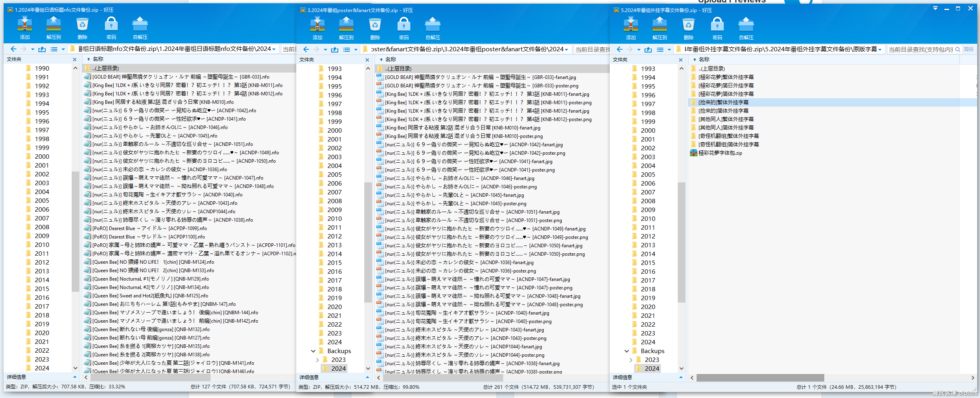Select folder [其他同人]简体外挂字幕

tap(726, 127)
